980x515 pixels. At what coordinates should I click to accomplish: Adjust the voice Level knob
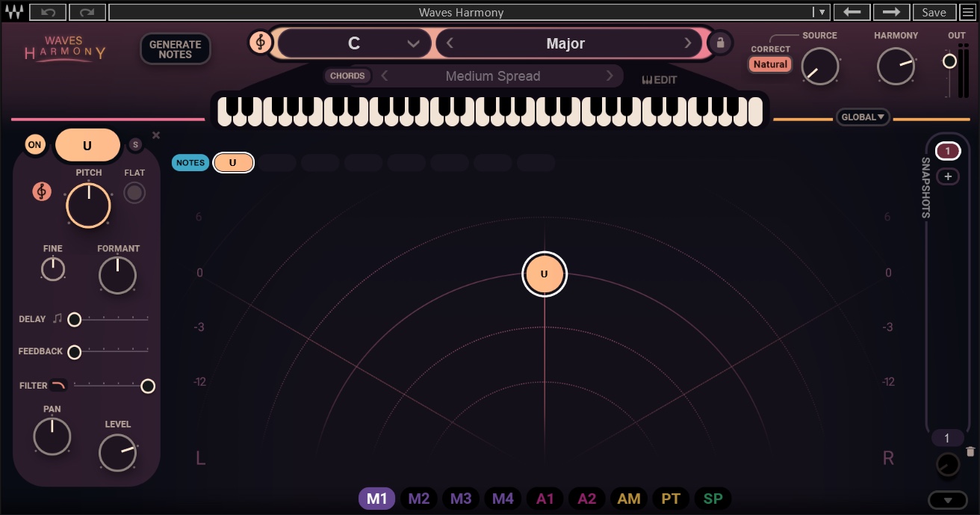[x=118, y=453]
